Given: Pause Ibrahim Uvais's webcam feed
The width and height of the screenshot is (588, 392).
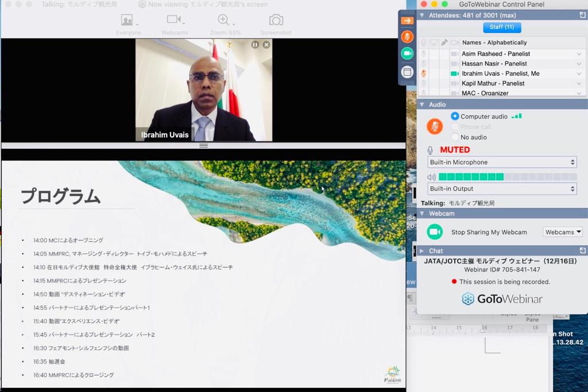Looking at the screenshot, I should [255, 45].
